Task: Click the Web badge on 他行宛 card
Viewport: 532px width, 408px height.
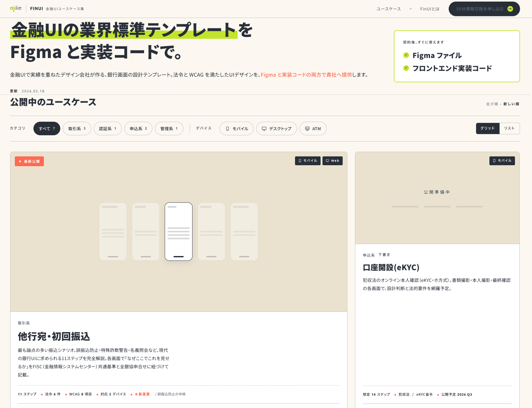Action: point(333,161)
